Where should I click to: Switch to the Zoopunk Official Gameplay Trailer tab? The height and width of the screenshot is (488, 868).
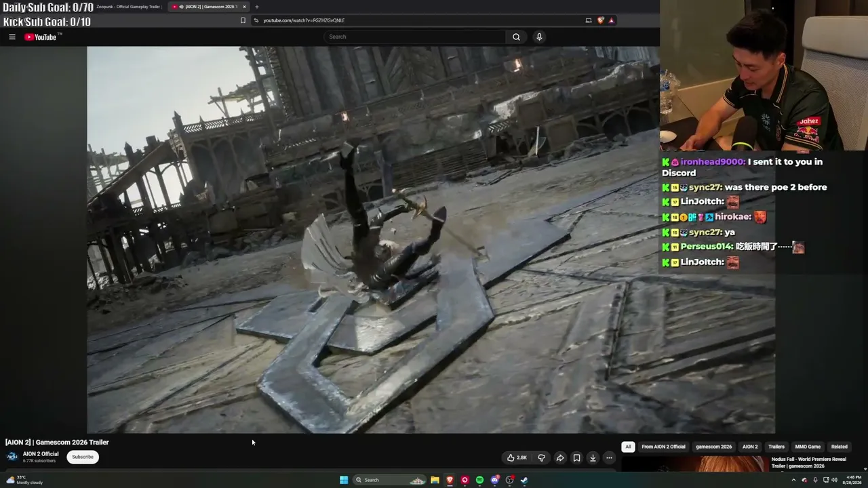tap(129, 7)
